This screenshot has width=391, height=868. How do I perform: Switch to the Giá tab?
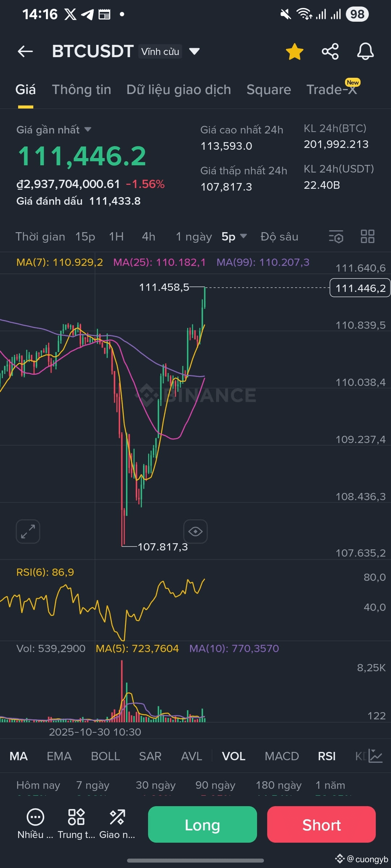(25, 89)
